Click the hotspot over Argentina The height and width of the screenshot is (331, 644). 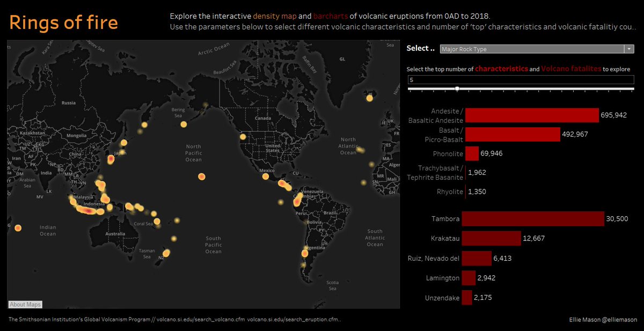click(305, 253)
